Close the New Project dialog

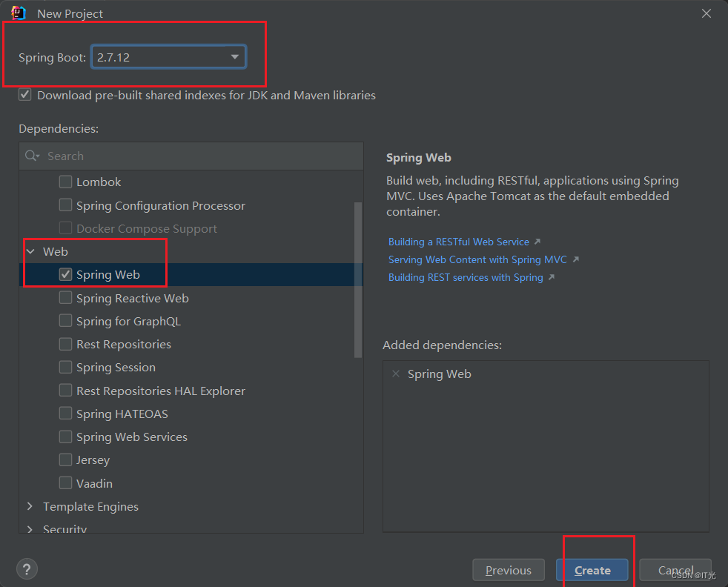pos(707,13)
